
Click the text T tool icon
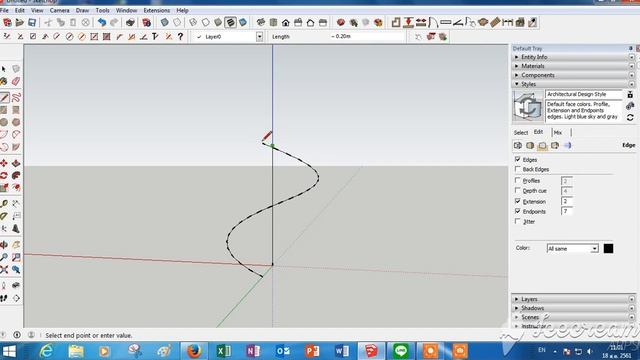tap(155, 37)
